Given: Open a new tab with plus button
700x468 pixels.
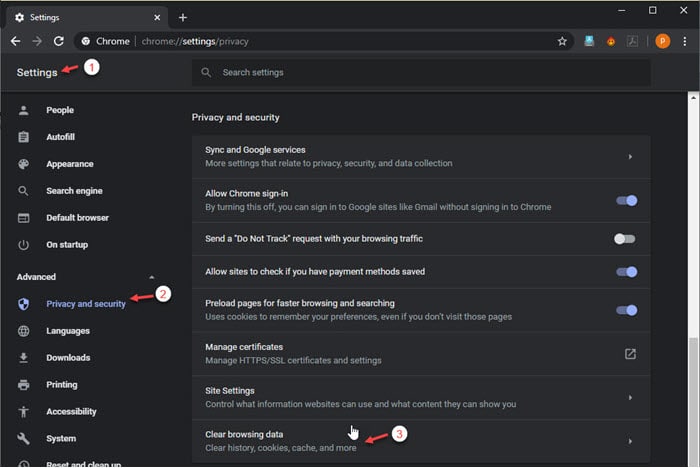Looking at the screenshot, I should (183, 17).
